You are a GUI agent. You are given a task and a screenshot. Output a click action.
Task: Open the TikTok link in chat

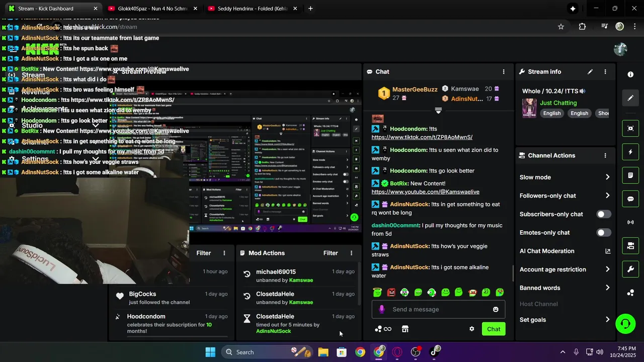point(422,137)
